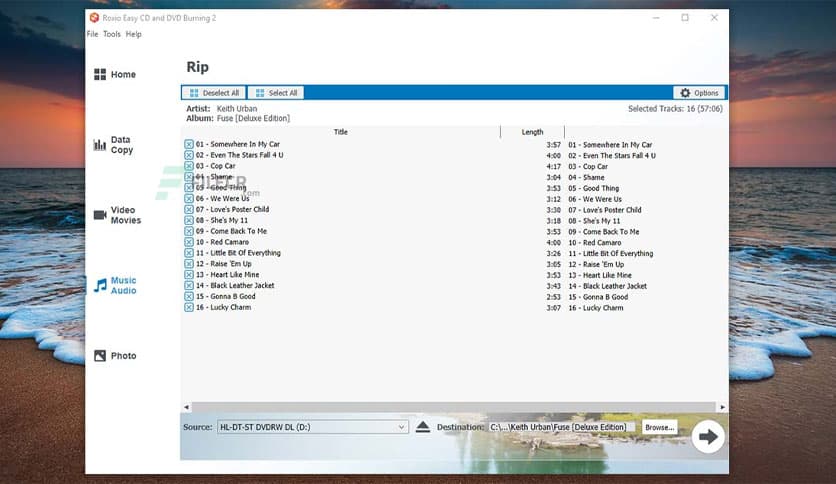836x484 pixels.
Task: Click the Length column header
Action: click(532, 132)
